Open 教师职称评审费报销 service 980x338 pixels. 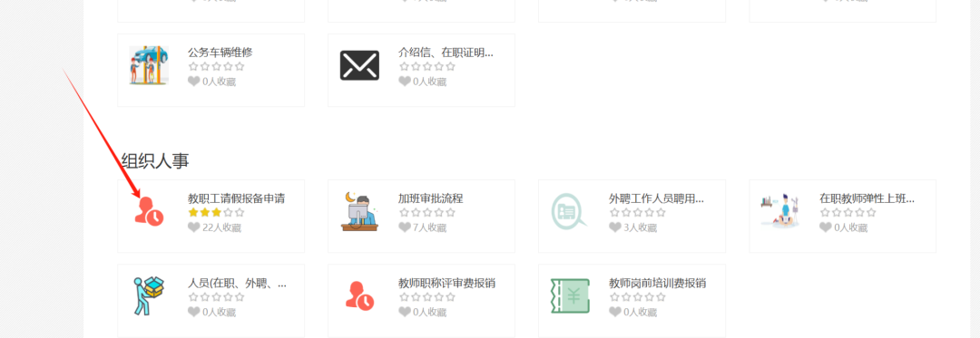pyautogui.click(x=446, y=283)
